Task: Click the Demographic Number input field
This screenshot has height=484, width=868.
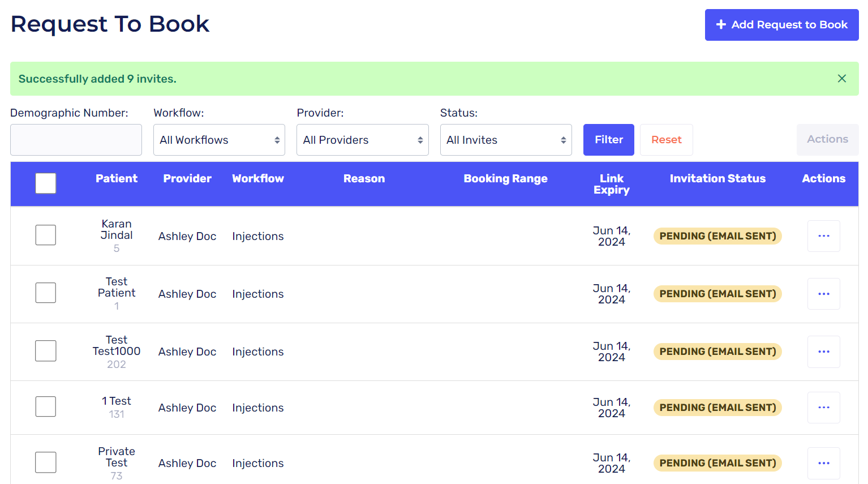Action: [x=76, y=140]
